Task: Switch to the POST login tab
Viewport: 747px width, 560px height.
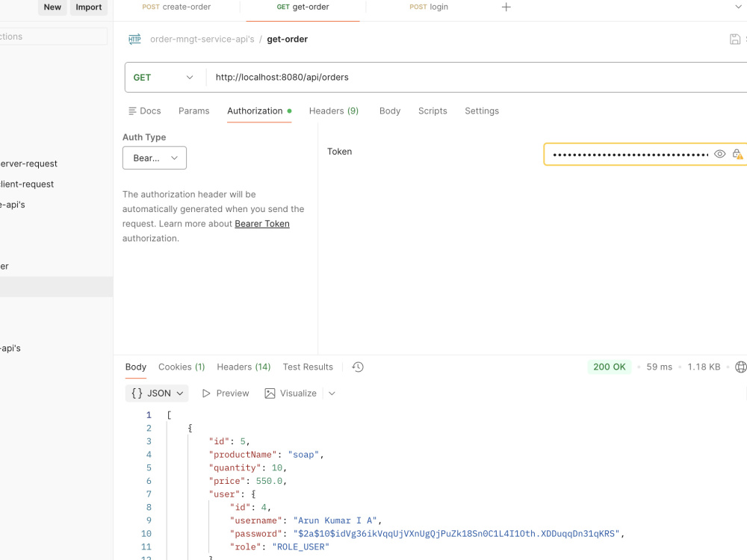Action: click(428, 7)
